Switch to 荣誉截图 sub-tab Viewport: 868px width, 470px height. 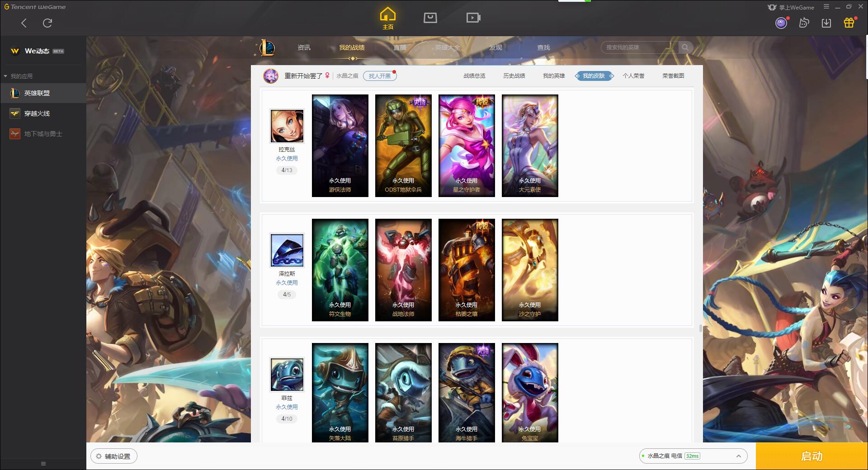[x=673, y=76]
